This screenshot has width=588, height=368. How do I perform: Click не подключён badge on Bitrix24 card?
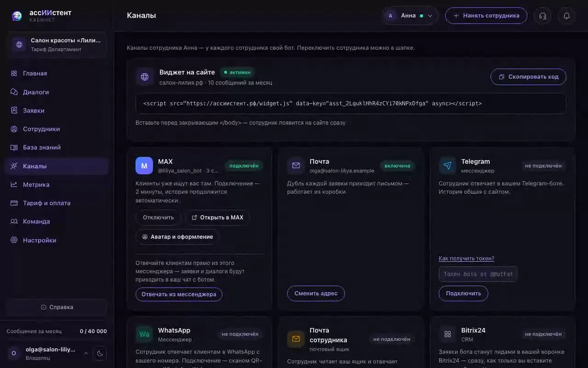(543, 334)
